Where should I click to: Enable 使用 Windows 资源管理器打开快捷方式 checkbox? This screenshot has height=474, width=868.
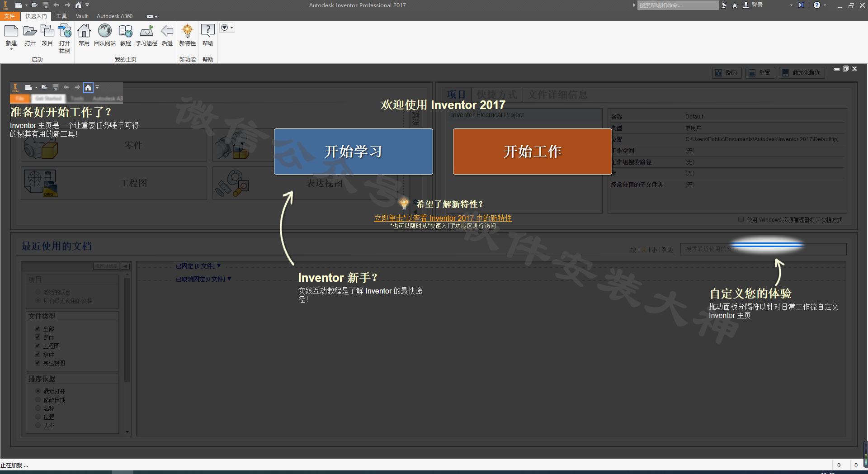click(x=741, y=220)
